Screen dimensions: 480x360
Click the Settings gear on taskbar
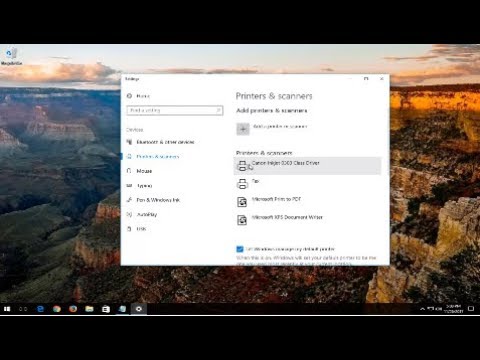pyautogui.click(x=139, y=309)
